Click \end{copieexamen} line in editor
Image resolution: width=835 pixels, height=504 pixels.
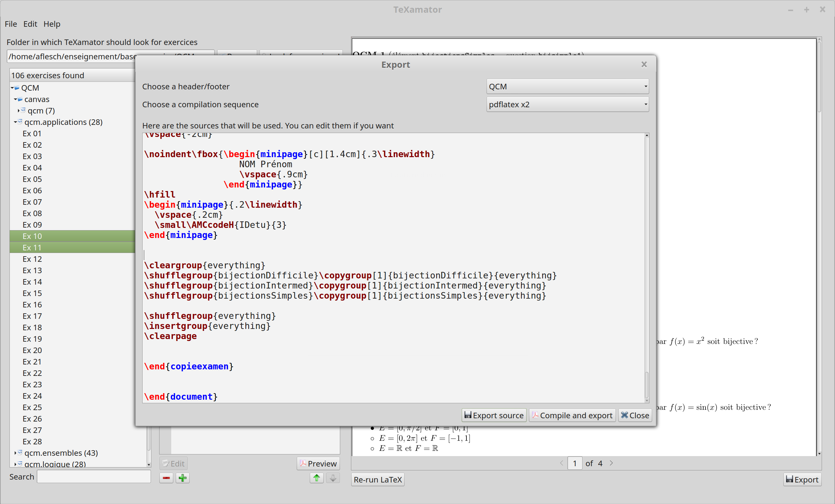[189, 366]
